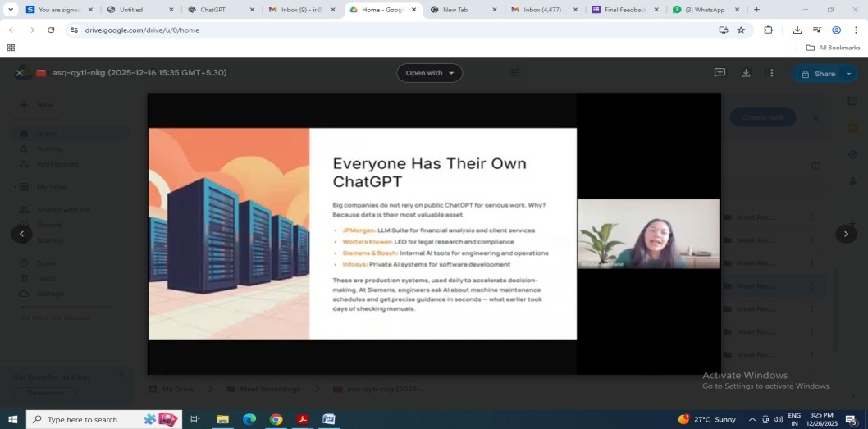Switch to the WhatsApp browser tab
Screen dimensions: 868x429
703,10
